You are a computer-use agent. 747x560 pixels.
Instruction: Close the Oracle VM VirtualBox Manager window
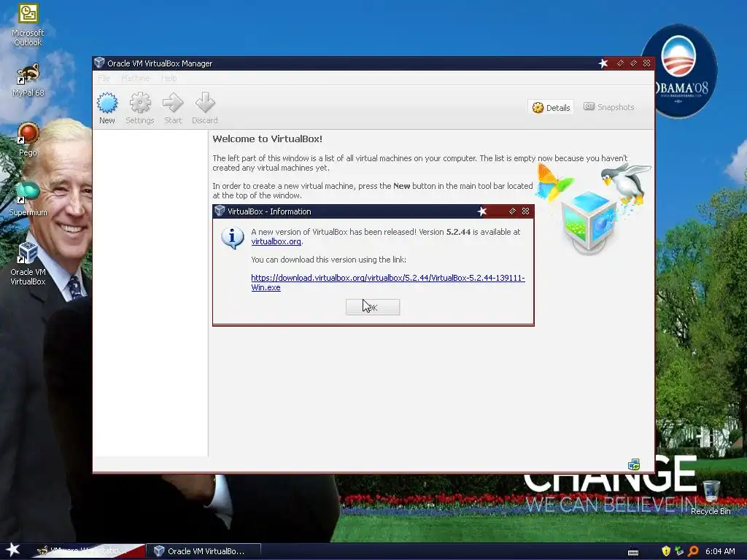tap(646, 63)
